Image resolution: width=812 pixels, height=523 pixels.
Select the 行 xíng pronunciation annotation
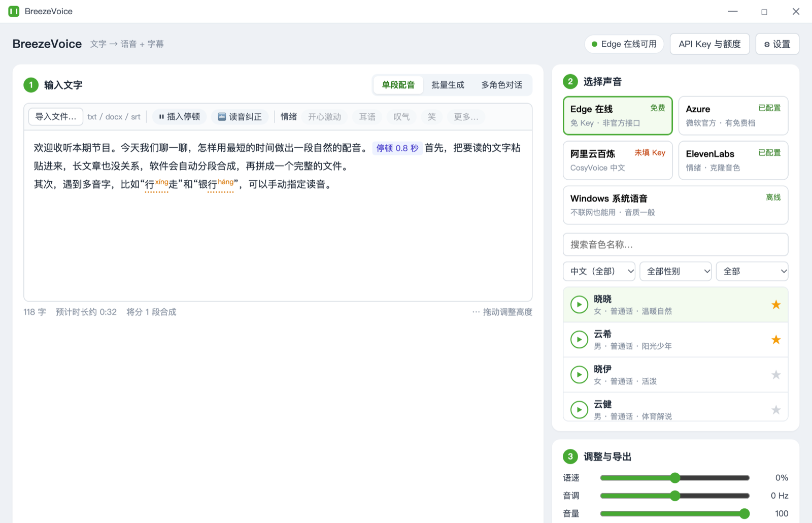click(x=156, y=184)
